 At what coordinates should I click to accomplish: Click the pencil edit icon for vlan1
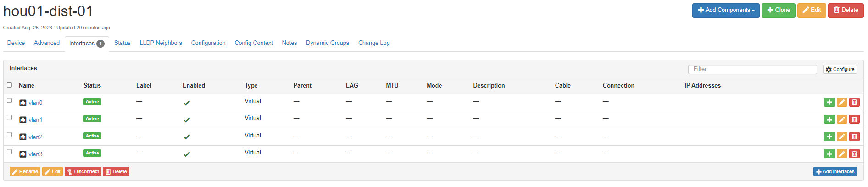pyautogui.click(x=842, y=120)
